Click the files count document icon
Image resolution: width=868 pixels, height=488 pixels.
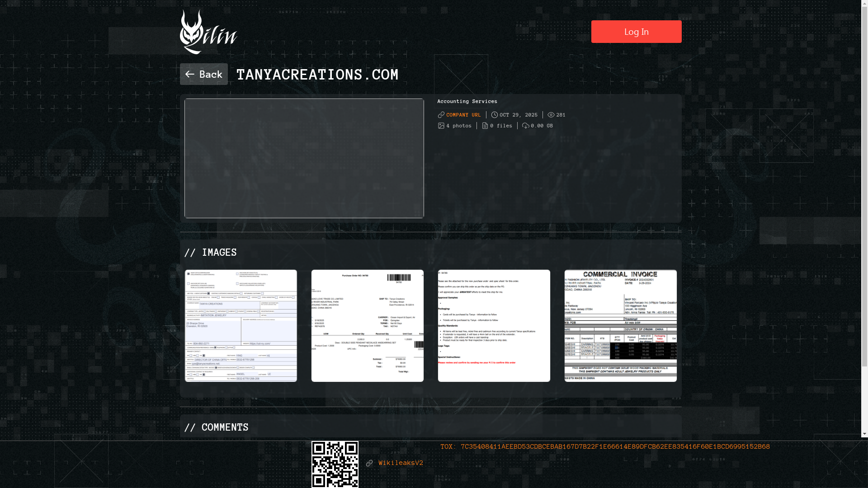tap(485, 126)
